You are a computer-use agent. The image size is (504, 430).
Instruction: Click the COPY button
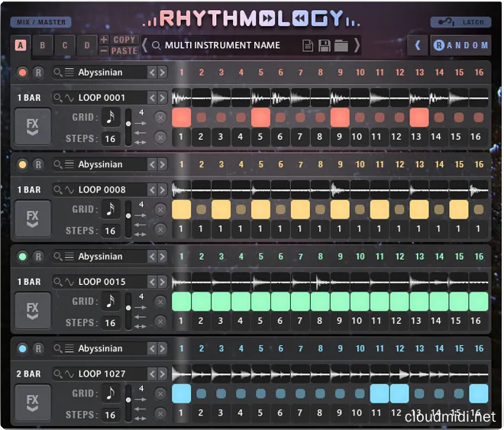pos(124,40)
